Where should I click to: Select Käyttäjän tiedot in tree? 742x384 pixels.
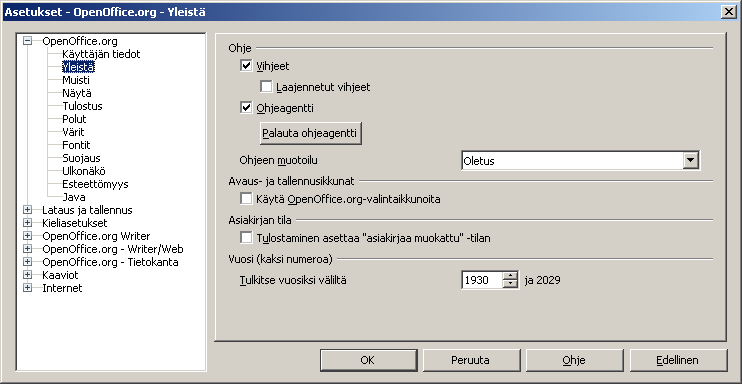101,54
